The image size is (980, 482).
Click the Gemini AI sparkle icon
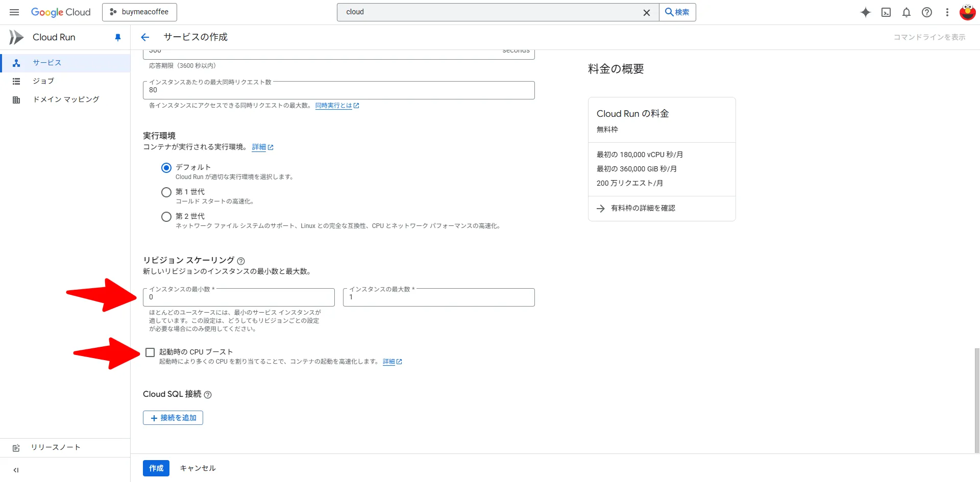pos(865,12)
